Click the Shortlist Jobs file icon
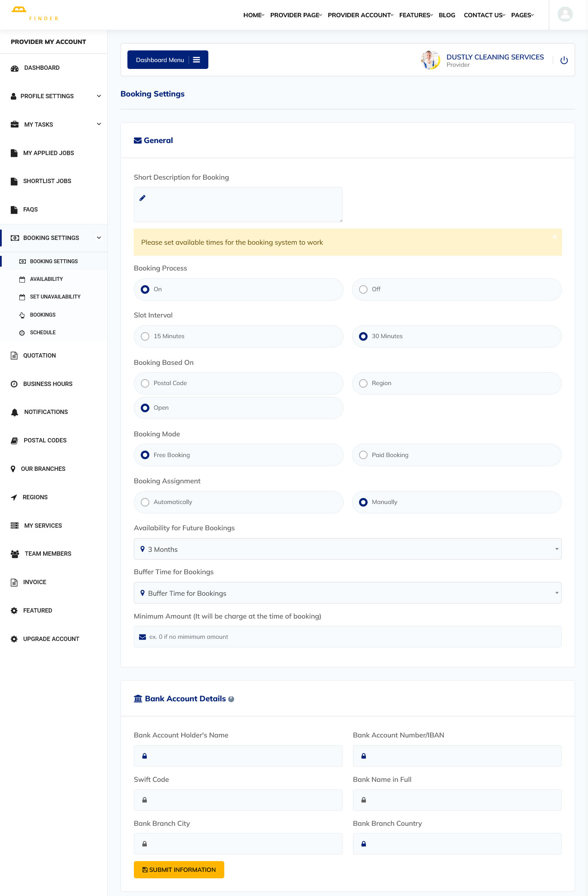 point(14,181)
